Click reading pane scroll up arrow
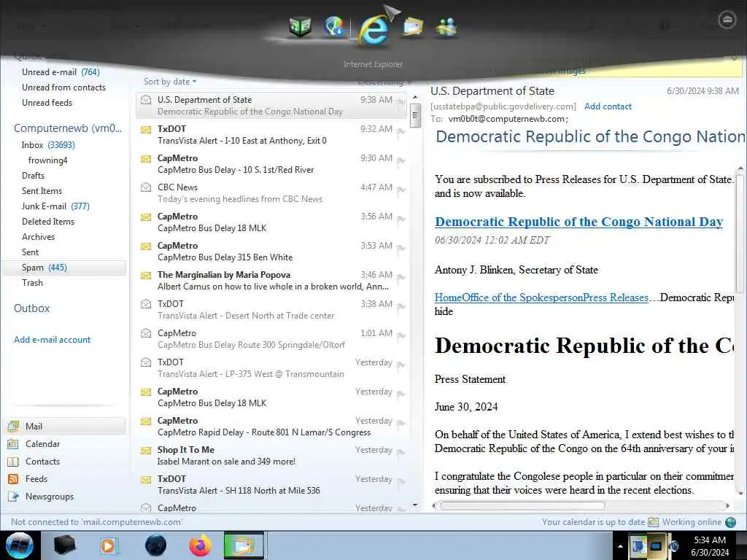 [x=740, y=169]
